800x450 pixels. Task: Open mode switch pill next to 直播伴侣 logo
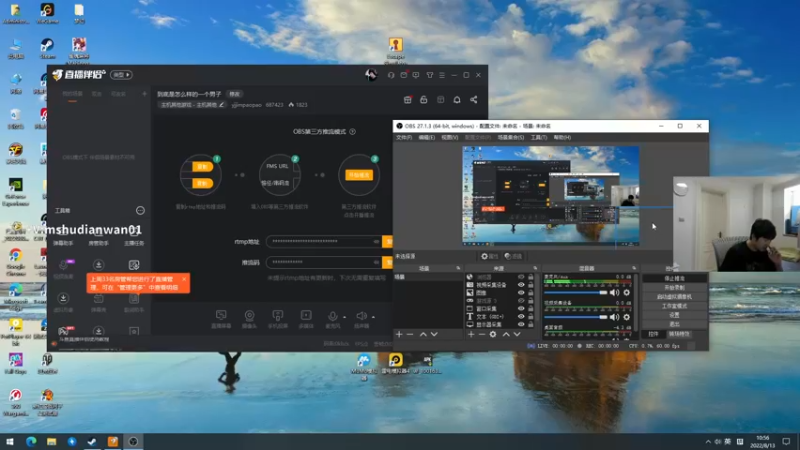click(121, 75)
